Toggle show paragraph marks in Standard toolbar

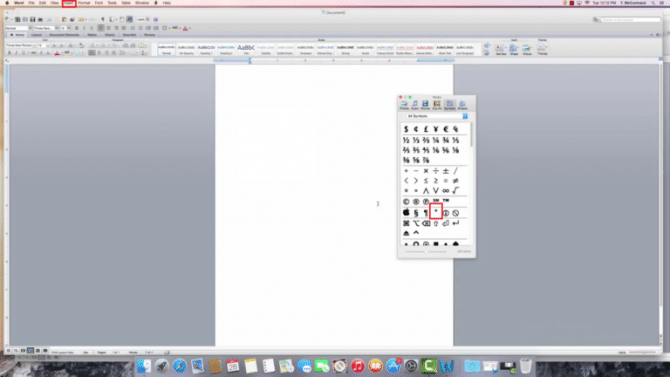pyautogui.click(x=103, y=19)
